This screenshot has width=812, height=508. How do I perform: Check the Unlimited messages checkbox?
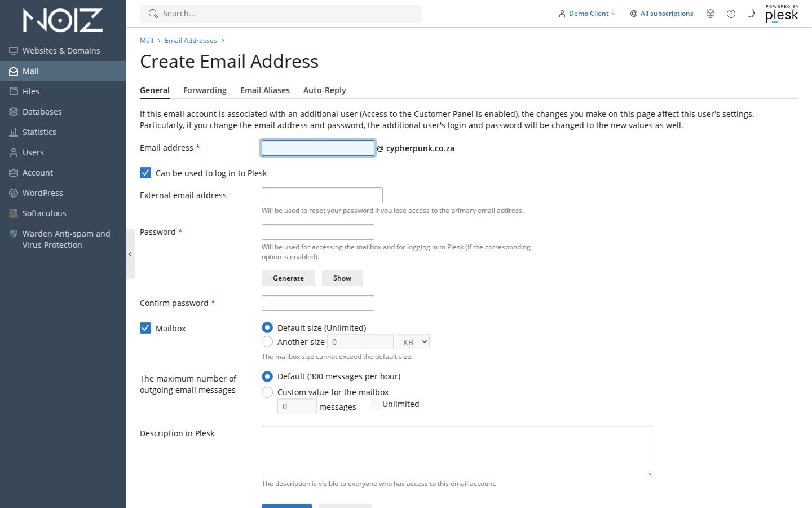[376, 404]
